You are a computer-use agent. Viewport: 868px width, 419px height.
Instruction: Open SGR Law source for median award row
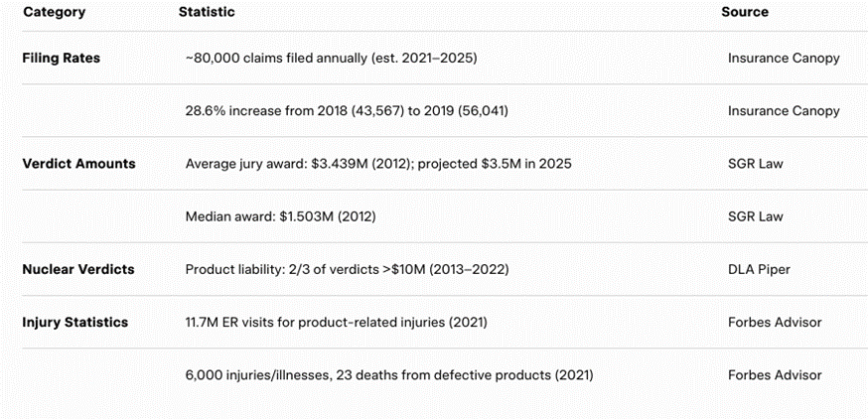[758, 216]
